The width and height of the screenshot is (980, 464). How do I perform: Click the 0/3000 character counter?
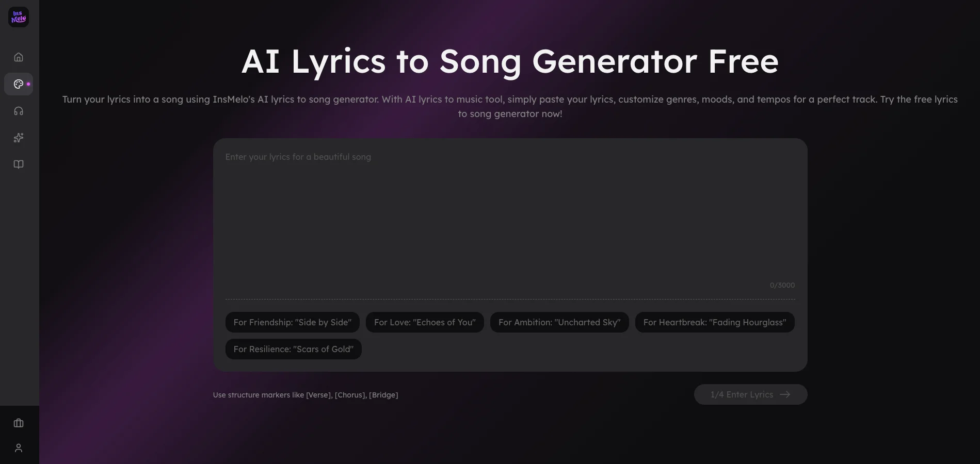pos(782,285)
